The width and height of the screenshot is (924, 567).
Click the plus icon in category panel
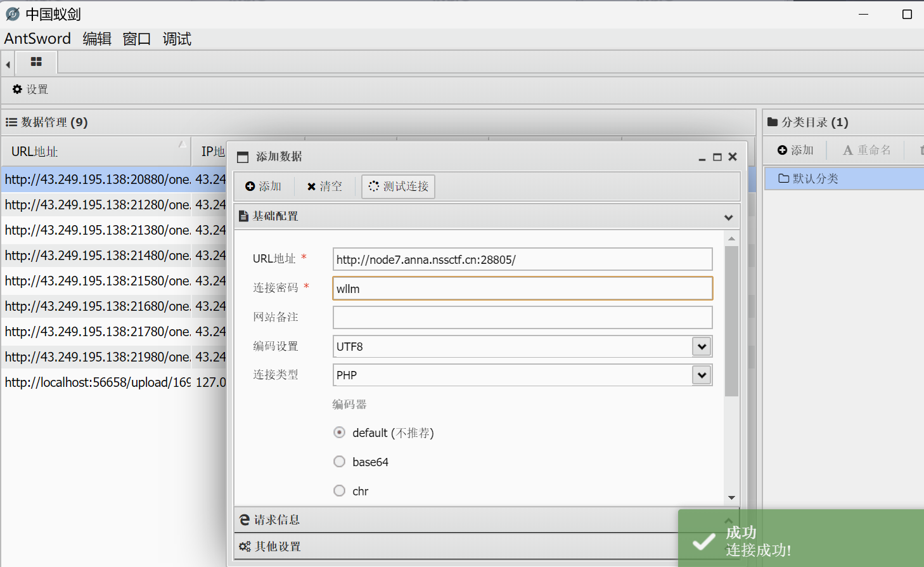[x=782, y=150]
